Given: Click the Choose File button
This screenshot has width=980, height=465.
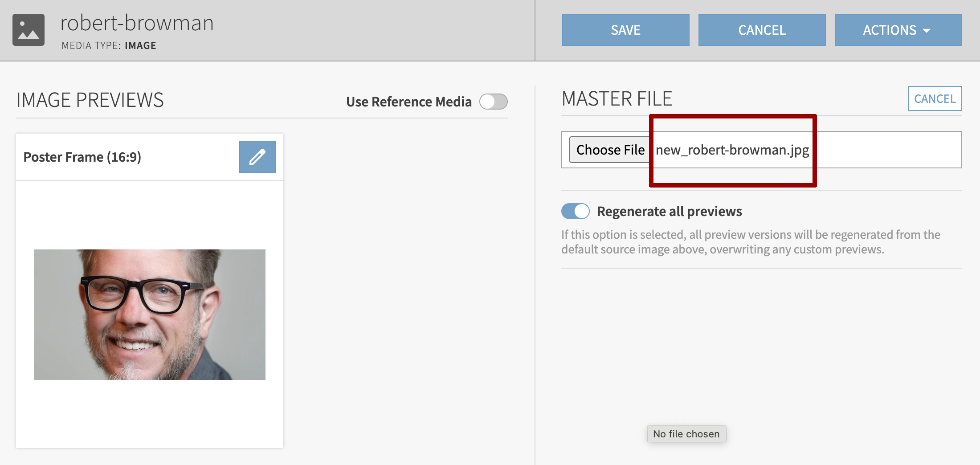Looking at the screenshot, I should click(x=611, y=150).
